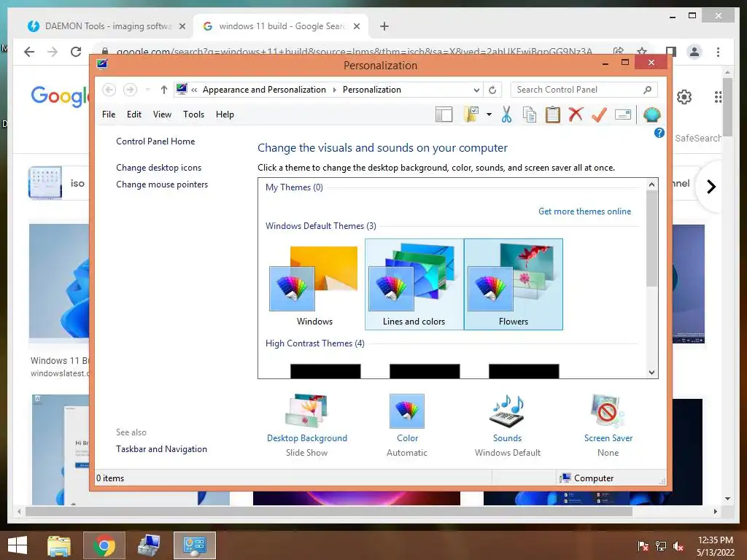Open the blue Help question mark
The image size is (747, 560).
coord(659,133)
